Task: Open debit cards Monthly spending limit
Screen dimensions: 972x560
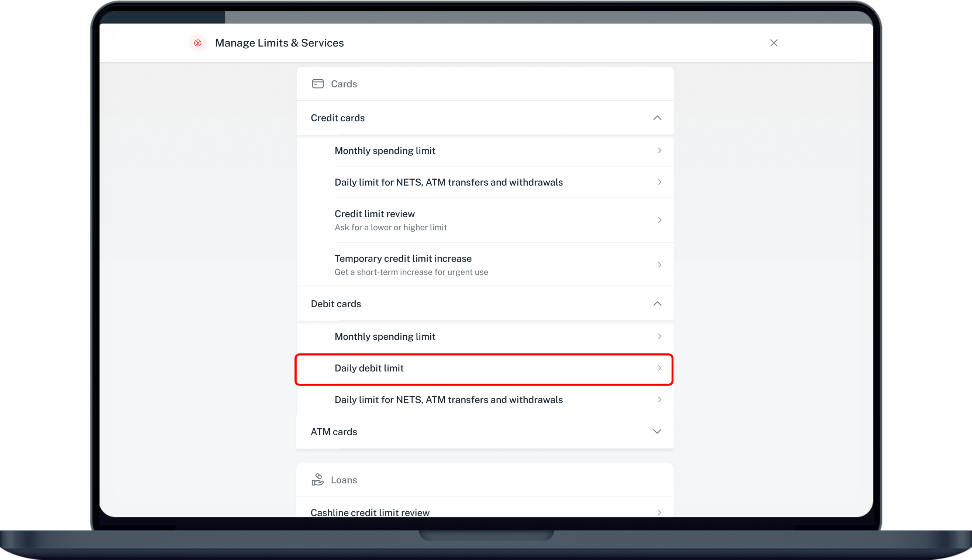Action: click(x=385, y=336)
